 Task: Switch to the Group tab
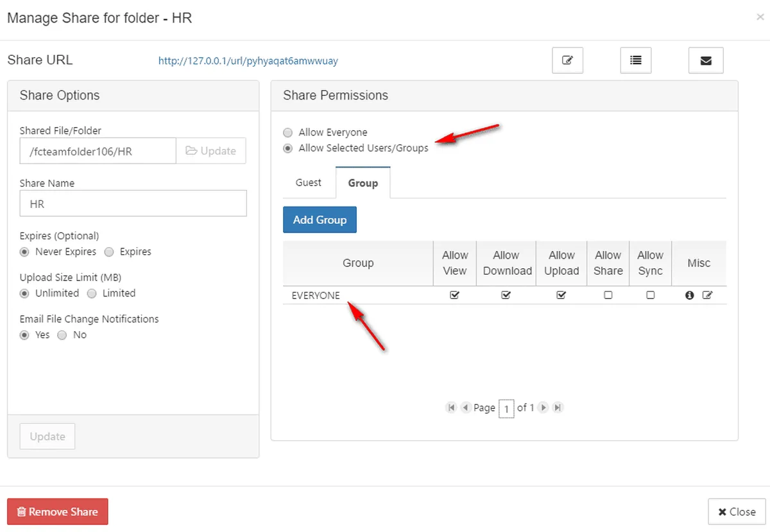[x=363, y=183]
